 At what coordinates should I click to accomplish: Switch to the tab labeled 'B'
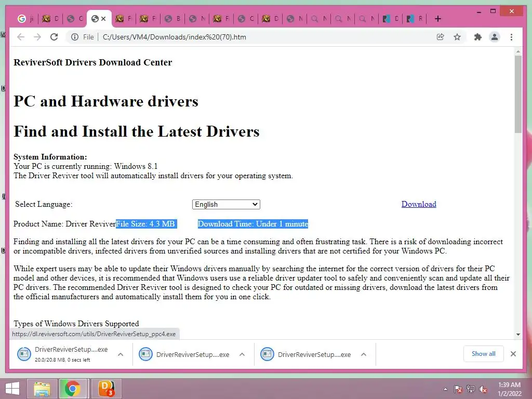tap(172, 19)
